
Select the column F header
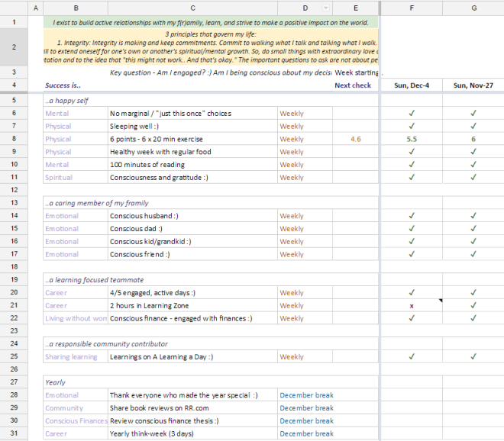click(412, 8)
